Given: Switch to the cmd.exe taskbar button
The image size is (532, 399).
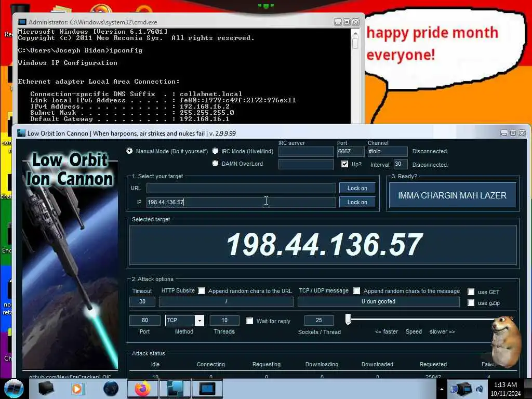Looking at the screenshot, I should pos(207,389).
